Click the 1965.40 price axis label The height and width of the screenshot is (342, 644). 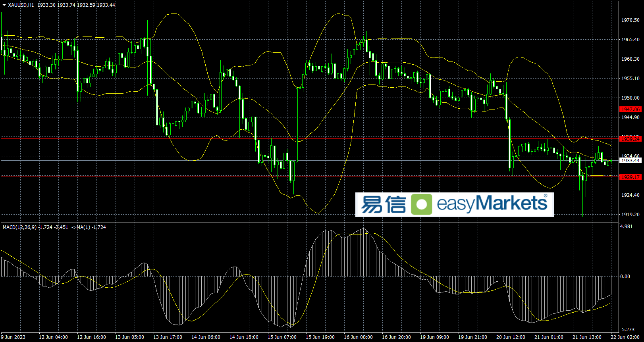[631, 40]
